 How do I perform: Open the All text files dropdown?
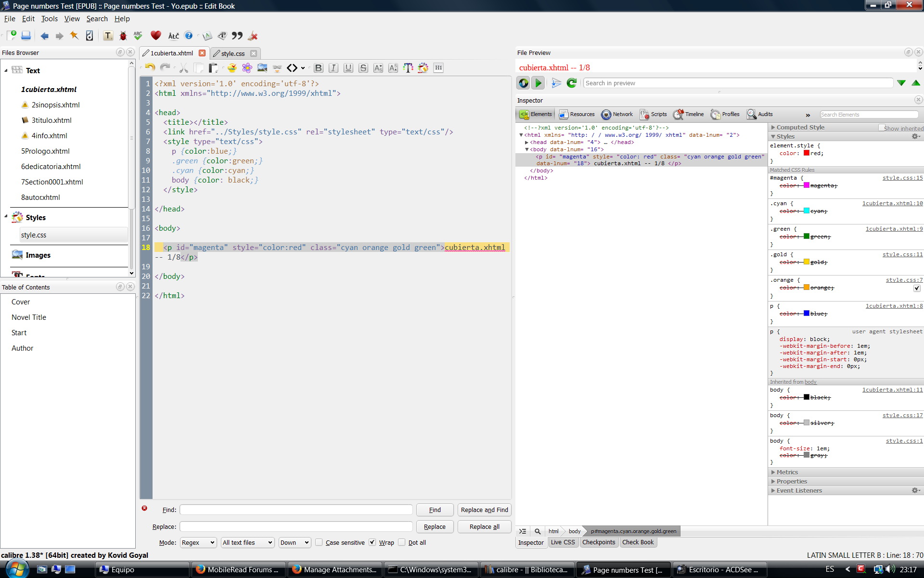247,542
